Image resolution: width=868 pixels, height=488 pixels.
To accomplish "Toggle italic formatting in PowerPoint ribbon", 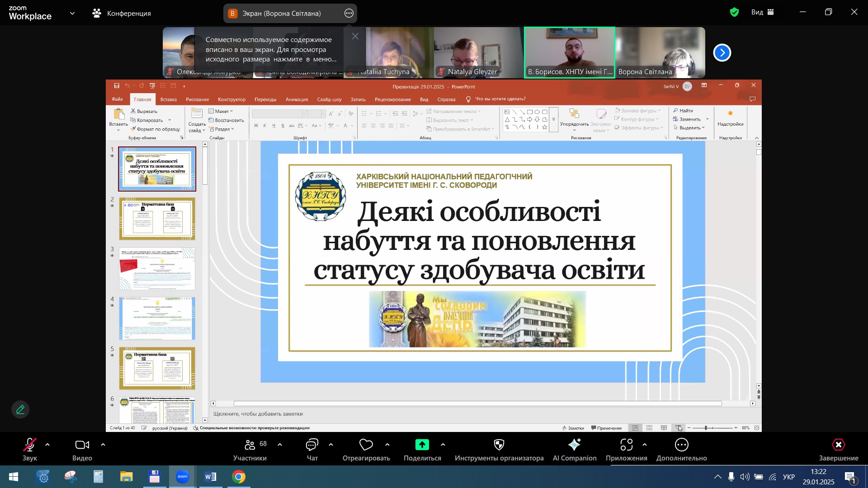I will 265,126.
